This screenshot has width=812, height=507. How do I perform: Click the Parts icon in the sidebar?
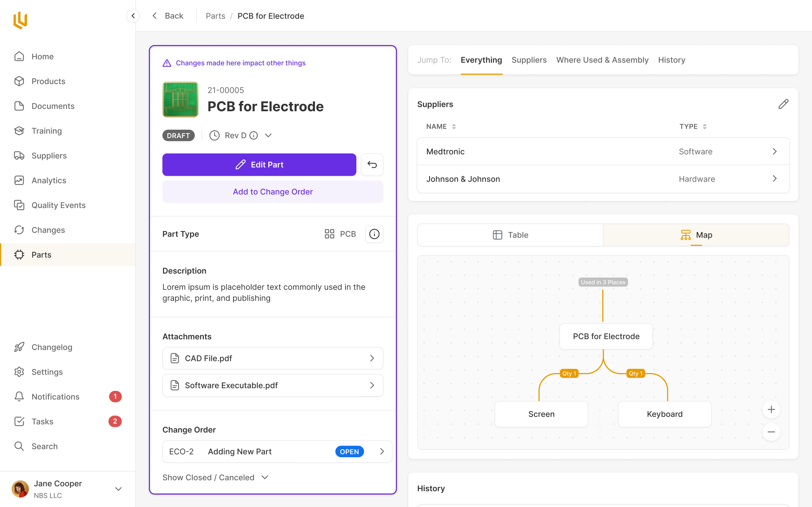(x=19, y=255)
